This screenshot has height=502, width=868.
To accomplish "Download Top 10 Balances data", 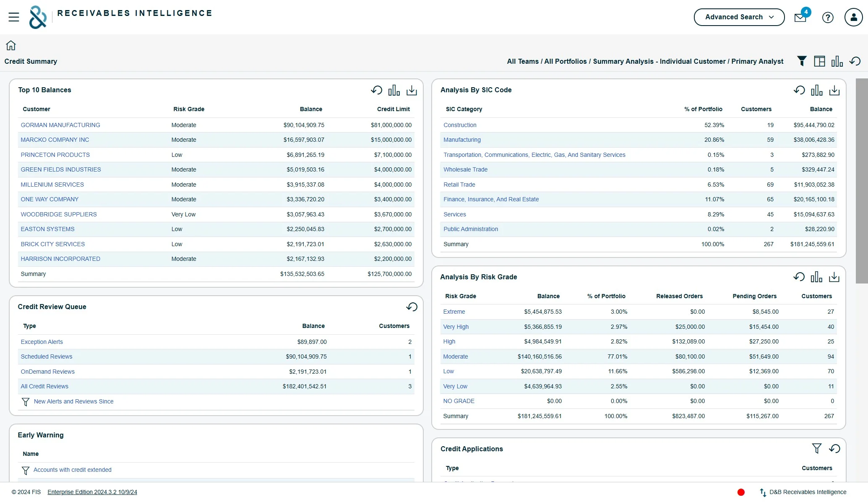I will tap(412, 90).
